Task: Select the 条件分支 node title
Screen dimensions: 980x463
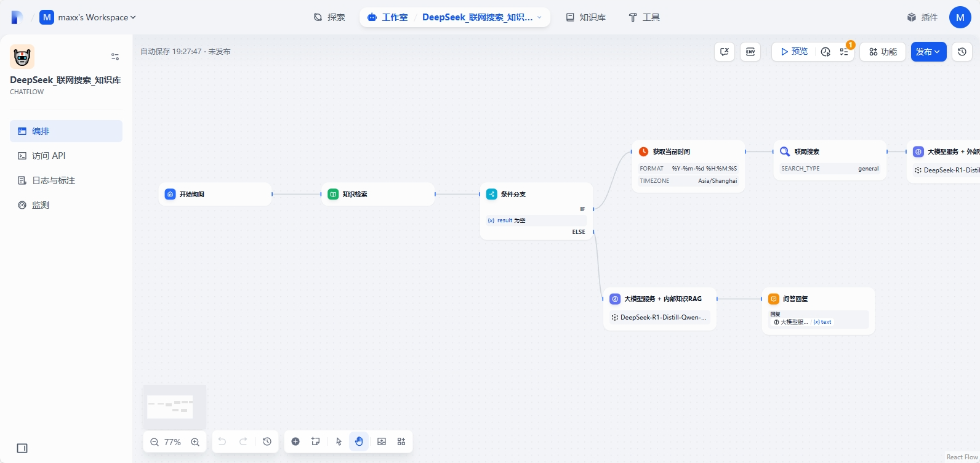Action: (513, 194)
